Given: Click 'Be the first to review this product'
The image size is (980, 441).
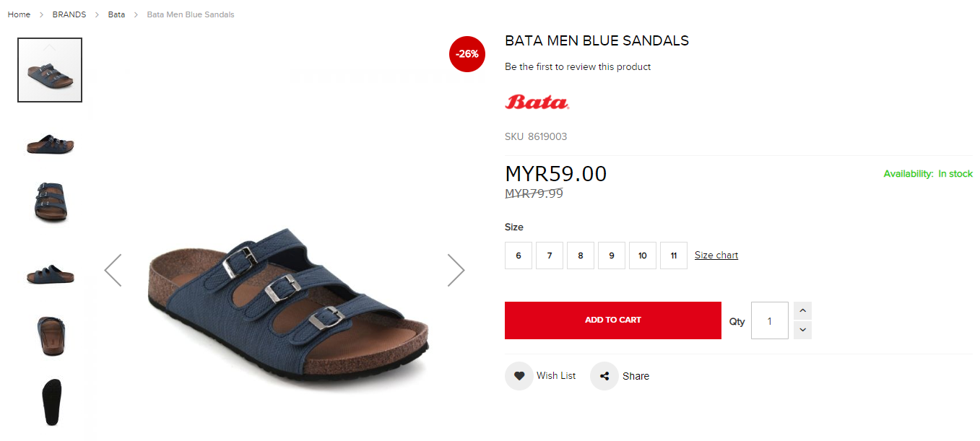Looking at the screenshot, I should coord(578,67).
